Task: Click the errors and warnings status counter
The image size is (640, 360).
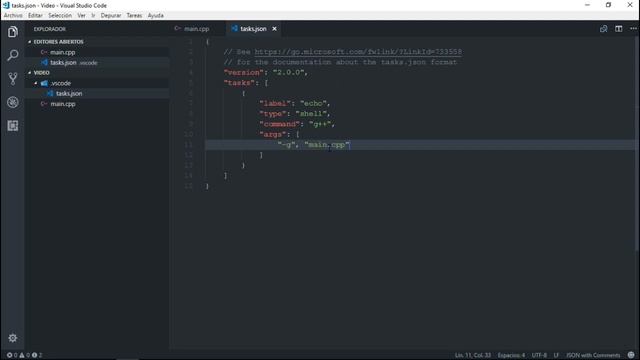Action: 24,355
